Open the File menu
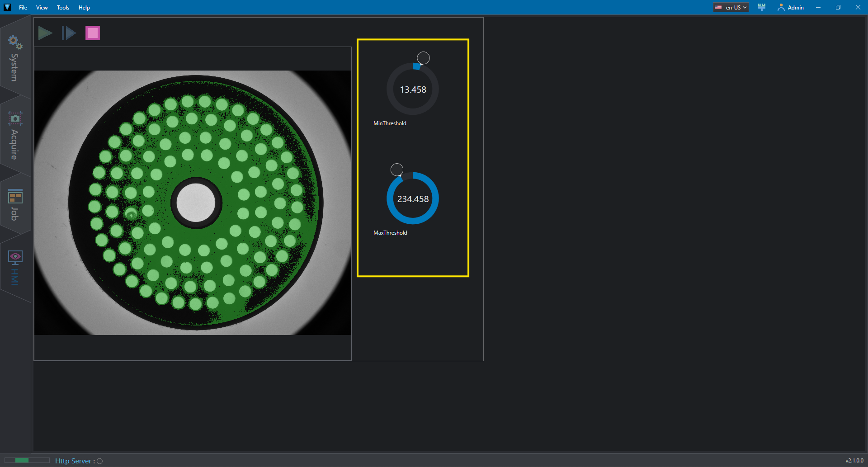Screen dimensions: 868x467 (x=23, y=8)
